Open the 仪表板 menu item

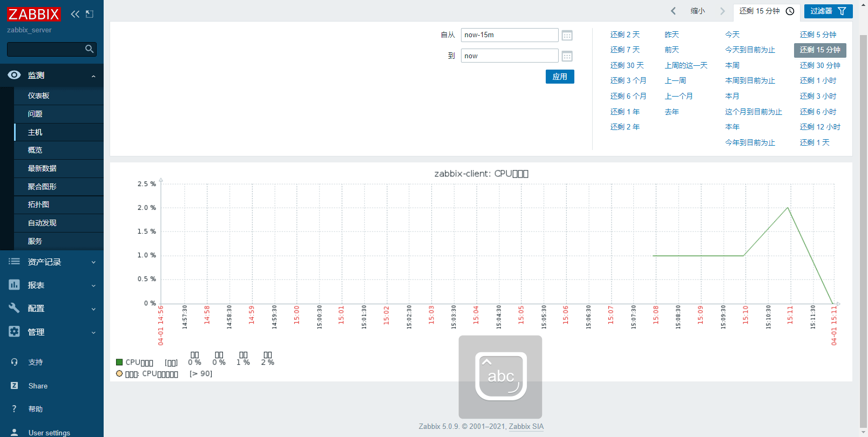pyautogui.click(x=38, y=95)
